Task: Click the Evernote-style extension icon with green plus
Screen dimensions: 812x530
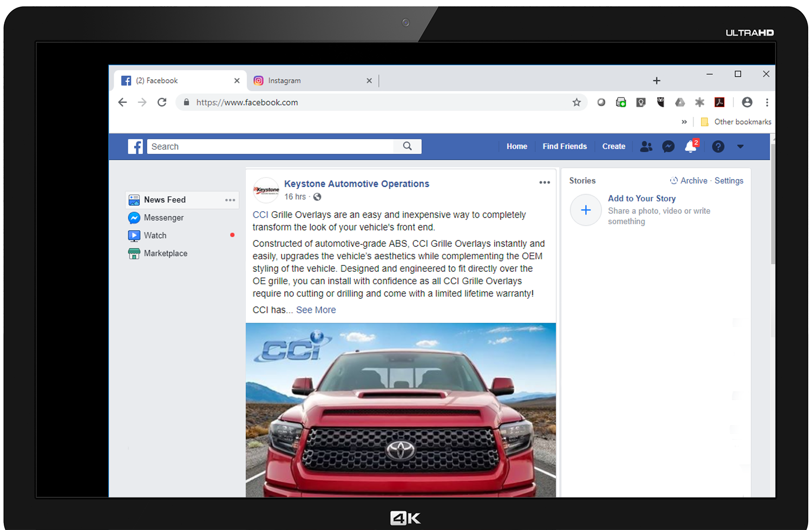Action: tap(621, 102)
